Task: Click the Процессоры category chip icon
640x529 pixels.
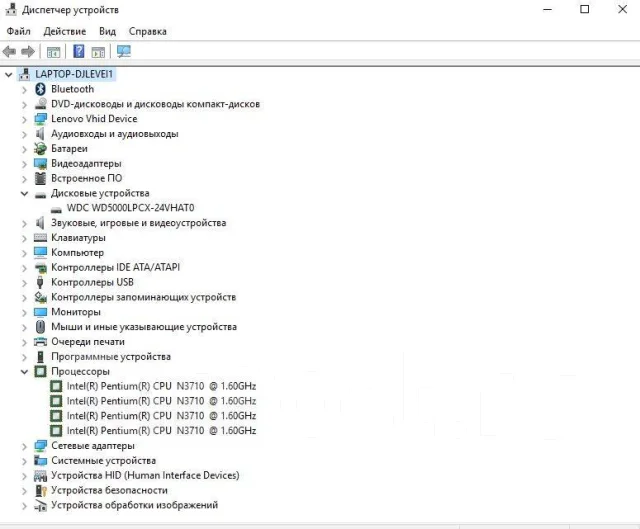Action: click(x=40, y=371)
